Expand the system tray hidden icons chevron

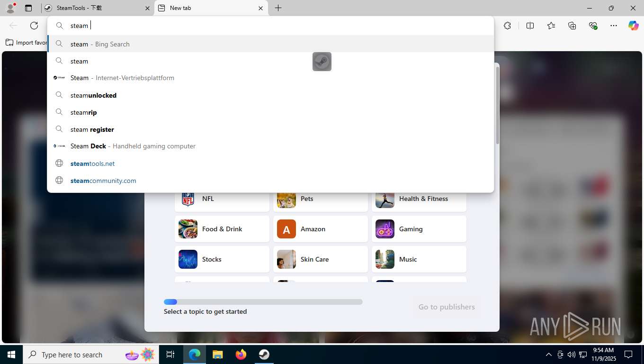549,355
